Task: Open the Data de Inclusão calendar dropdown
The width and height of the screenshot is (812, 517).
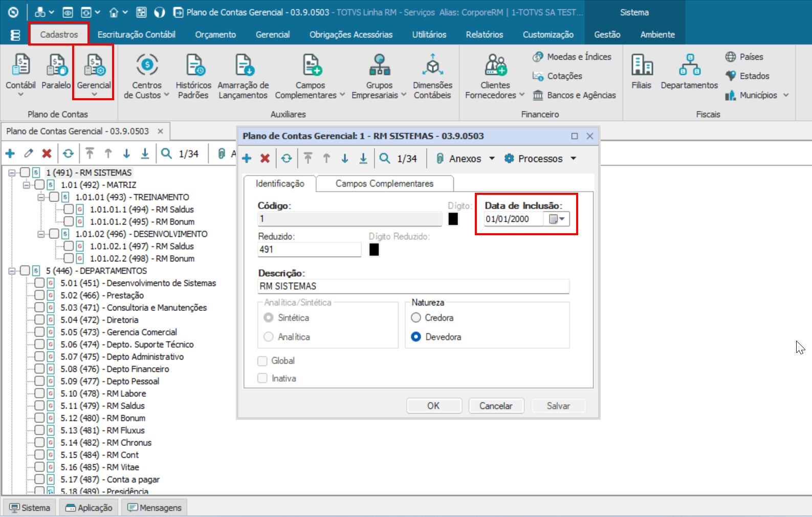Action: [557, 219]
